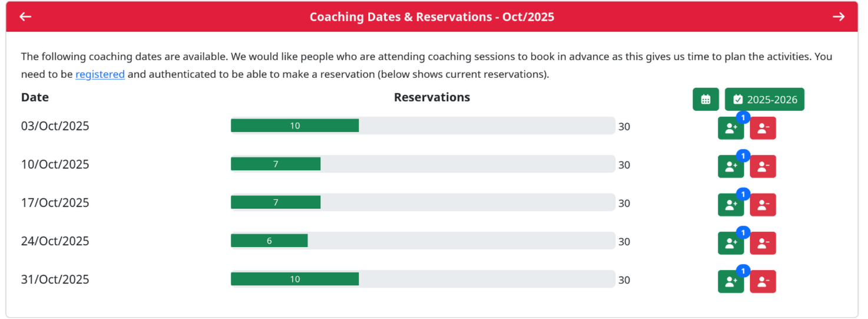Click the 31/Oct/2025 date label
This screenshot has height=319, width=868.
point(55,279)
